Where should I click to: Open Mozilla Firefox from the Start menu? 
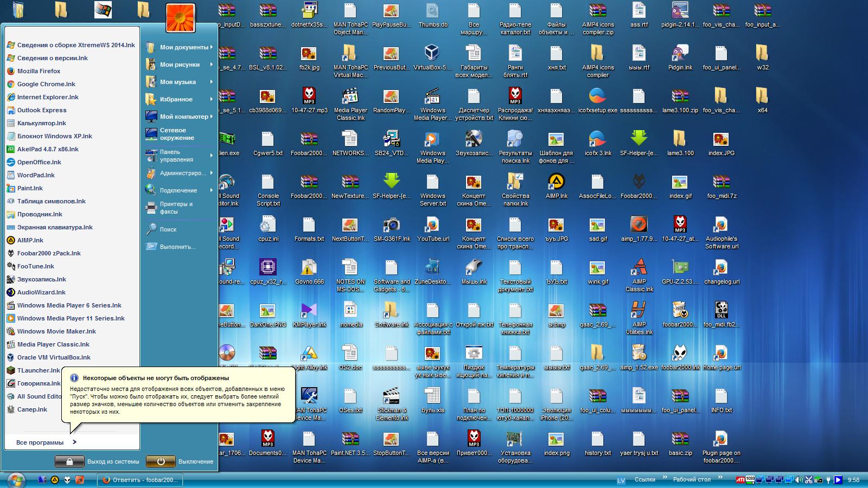[x=38, y=71]
